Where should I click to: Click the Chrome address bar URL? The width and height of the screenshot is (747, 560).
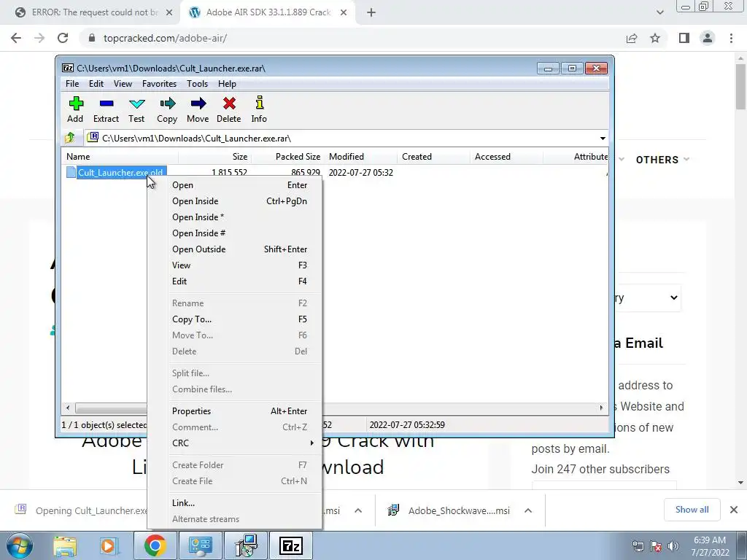pos(165,38)
